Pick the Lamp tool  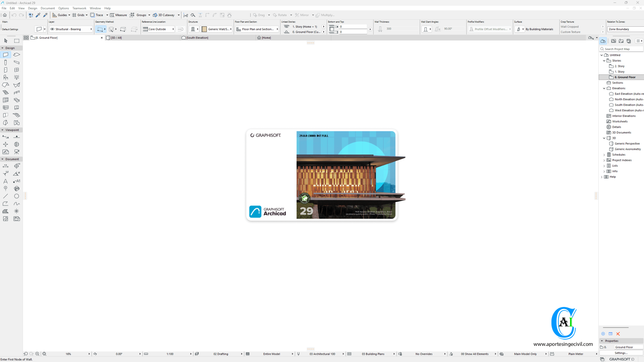pyautogui.click(x=16, y=77)
